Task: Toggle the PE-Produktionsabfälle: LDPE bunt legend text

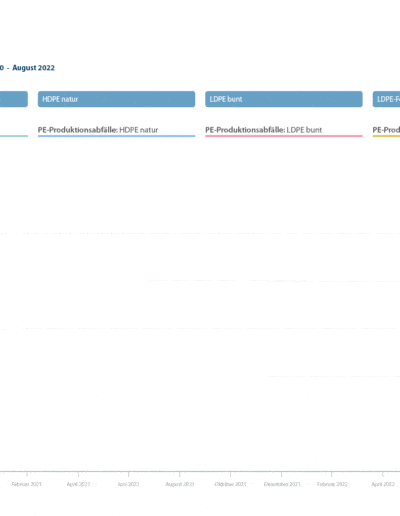Action: tap(264, 130)
